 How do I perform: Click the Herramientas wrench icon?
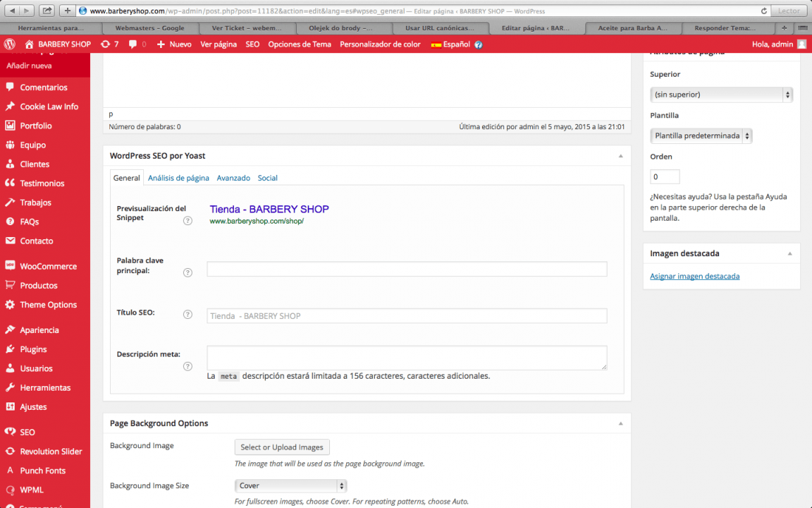[x=10, y=388]
